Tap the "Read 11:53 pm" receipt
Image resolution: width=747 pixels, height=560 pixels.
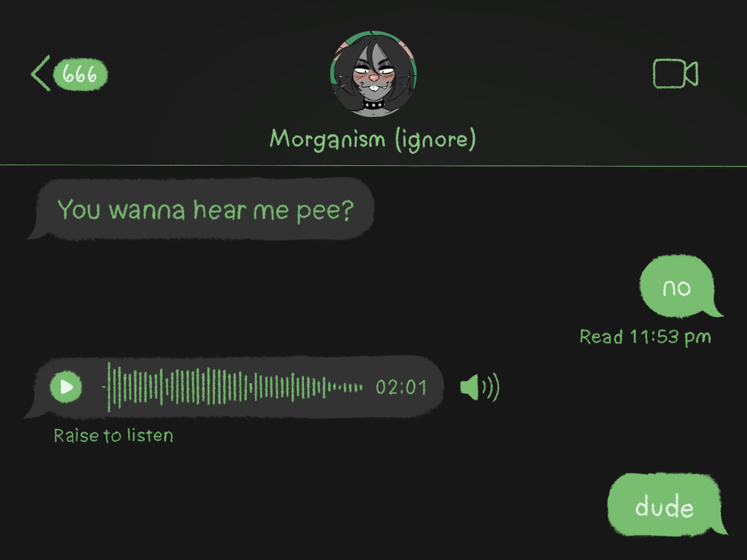(x=645, y=337)
